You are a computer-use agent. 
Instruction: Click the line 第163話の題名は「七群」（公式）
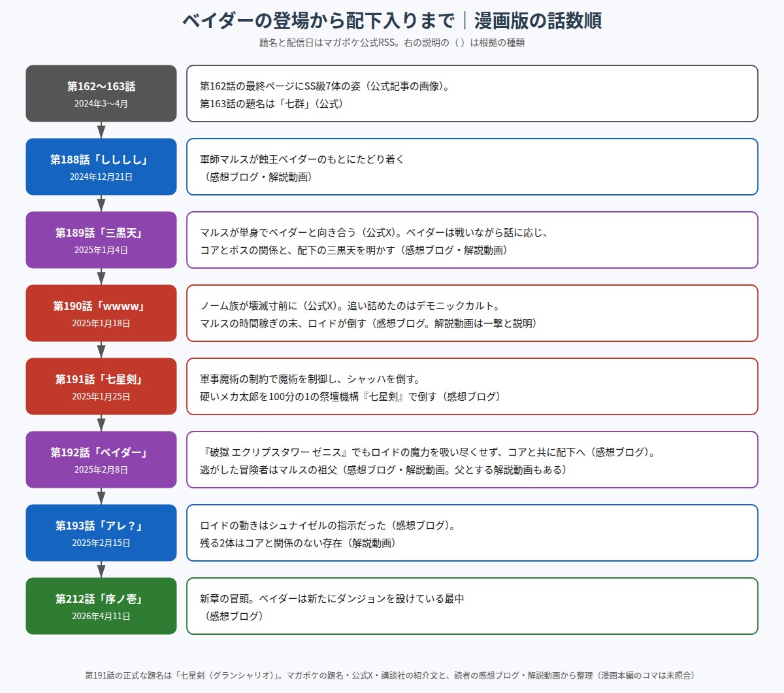[272, 103]
